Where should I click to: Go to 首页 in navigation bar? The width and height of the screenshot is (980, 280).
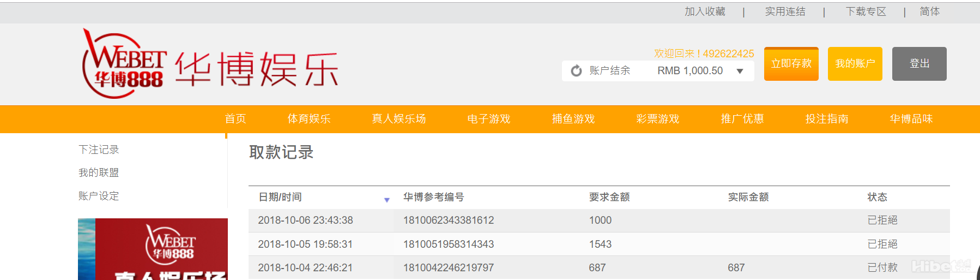pyautogui.click(x=235, y=119)
